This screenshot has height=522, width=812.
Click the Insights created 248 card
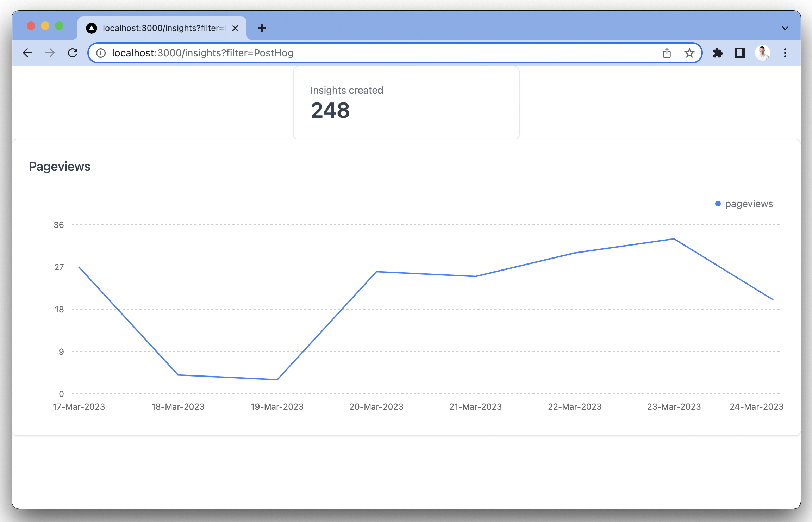point(406,103)
